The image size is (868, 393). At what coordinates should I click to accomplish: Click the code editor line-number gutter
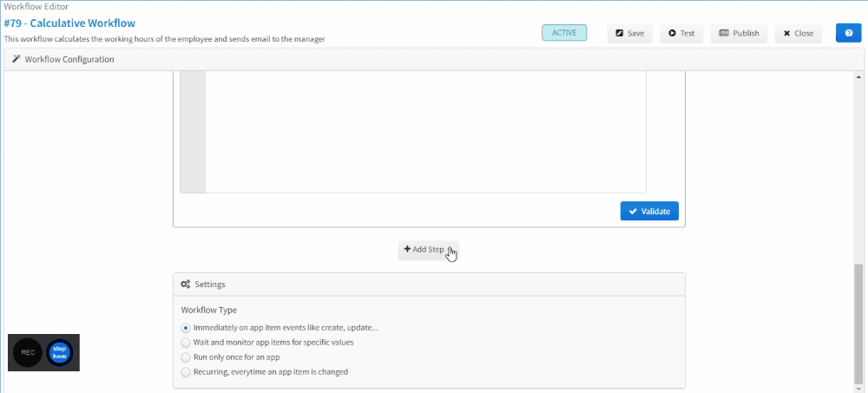[x=194, y=132]
